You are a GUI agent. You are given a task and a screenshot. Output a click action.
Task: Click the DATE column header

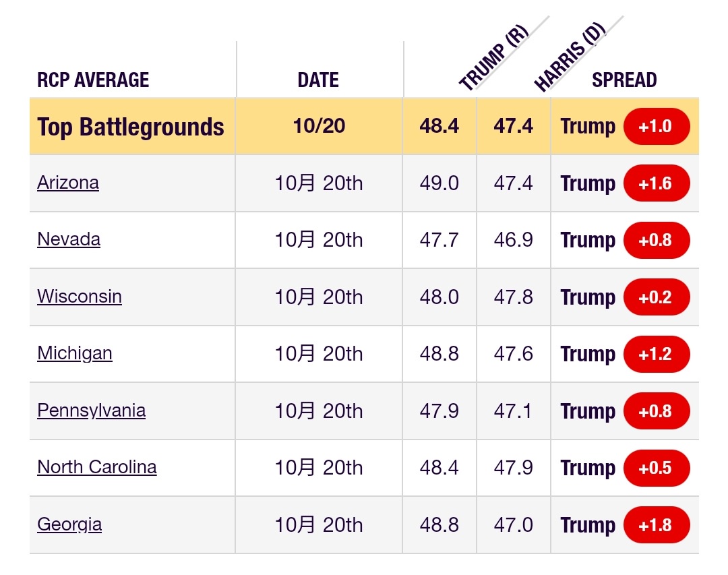pyautogui.click(x=318, y=80)
